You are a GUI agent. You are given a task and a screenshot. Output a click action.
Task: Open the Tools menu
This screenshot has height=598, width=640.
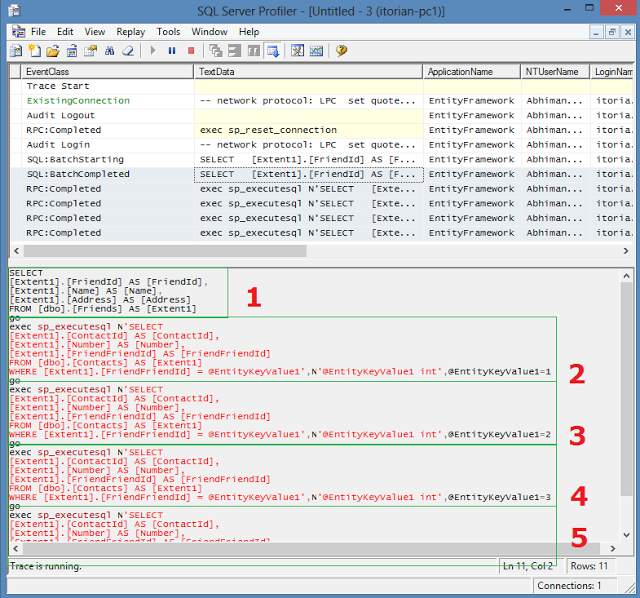coord(168,32)
